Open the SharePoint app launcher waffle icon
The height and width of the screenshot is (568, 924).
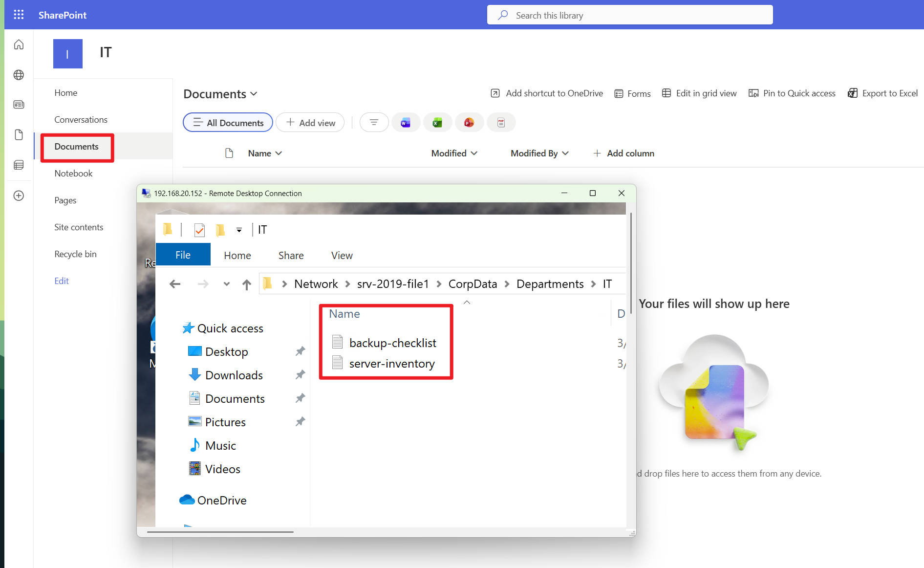[x=19, y=15]
